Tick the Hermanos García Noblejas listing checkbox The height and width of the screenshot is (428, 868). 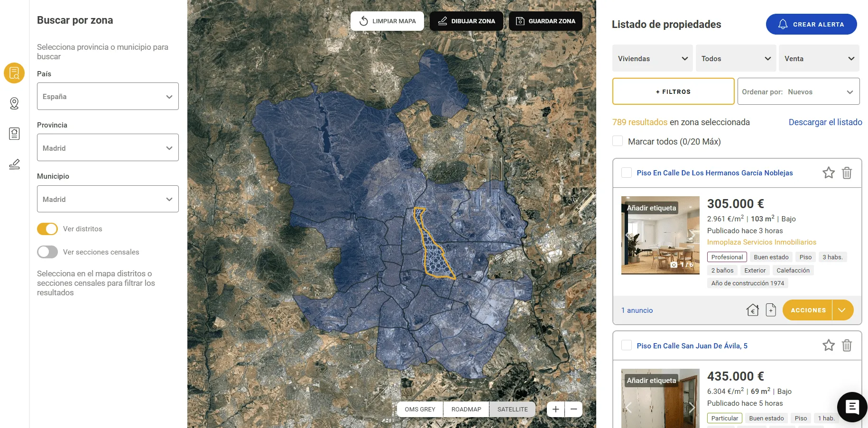[627, 173]
